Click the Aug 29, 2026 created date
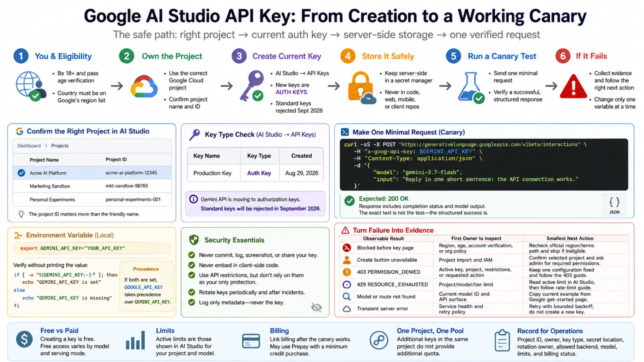Image resolution: width=644 pixels, height=362 pixels. (x=302, y=173)
